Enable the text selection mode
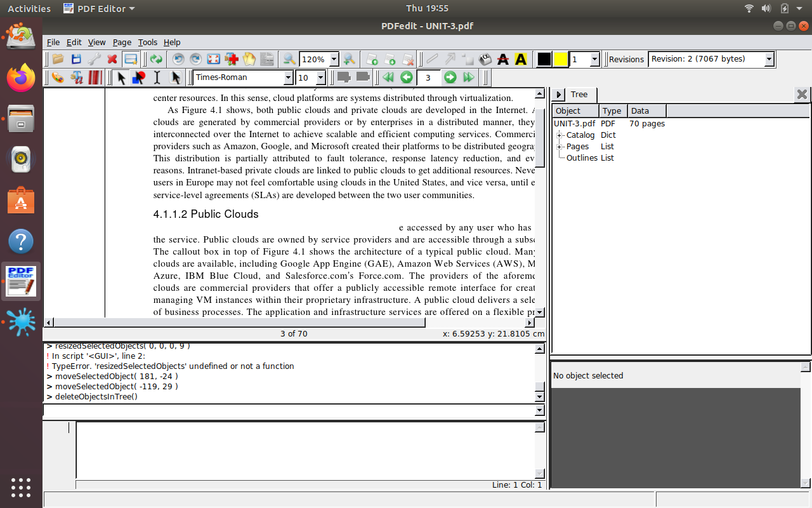Image resolution: width=812 pixels, height=508 pixels. 158,77
